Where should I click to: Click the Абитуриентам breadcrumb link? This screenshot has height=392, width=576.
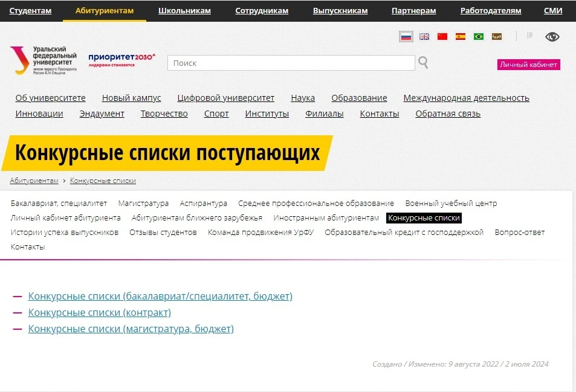[x=34, y=181]
